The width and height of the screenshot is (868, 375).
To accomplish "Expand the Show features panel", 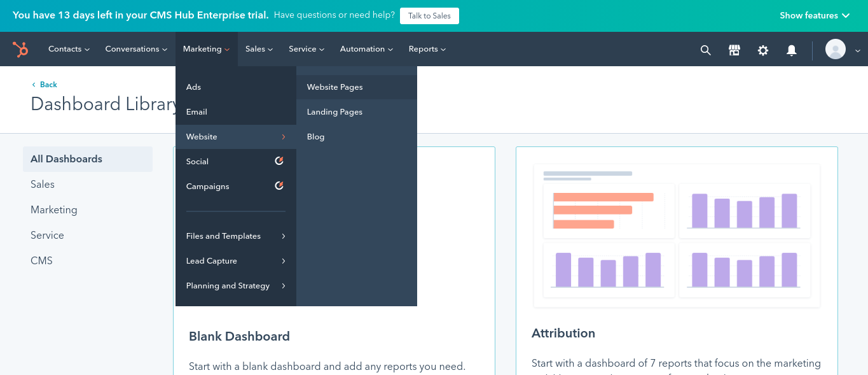I will [x=815, y=16].
